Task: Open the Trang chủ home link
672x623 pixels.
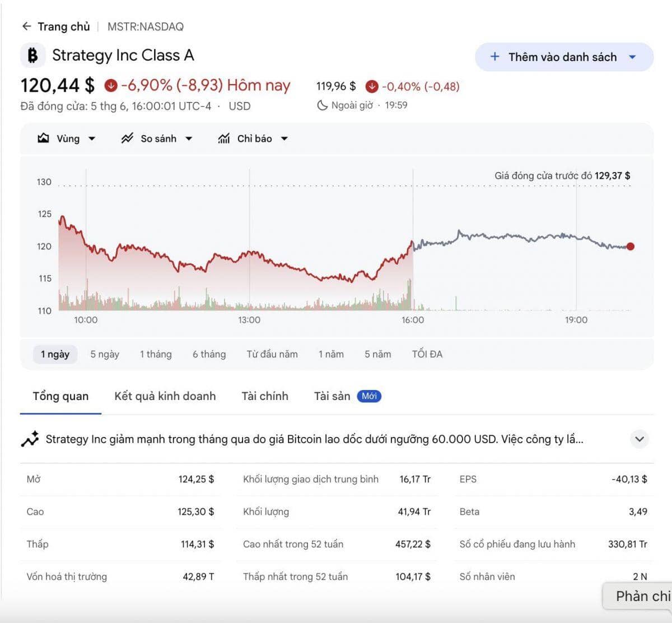Action: click(63, 26)
